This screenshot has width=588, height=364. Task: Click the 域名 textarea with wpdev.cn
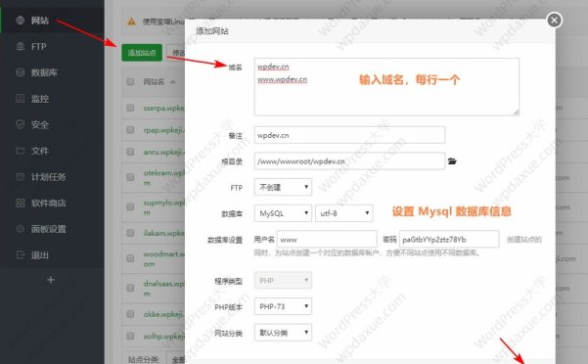tap(386, 86)
